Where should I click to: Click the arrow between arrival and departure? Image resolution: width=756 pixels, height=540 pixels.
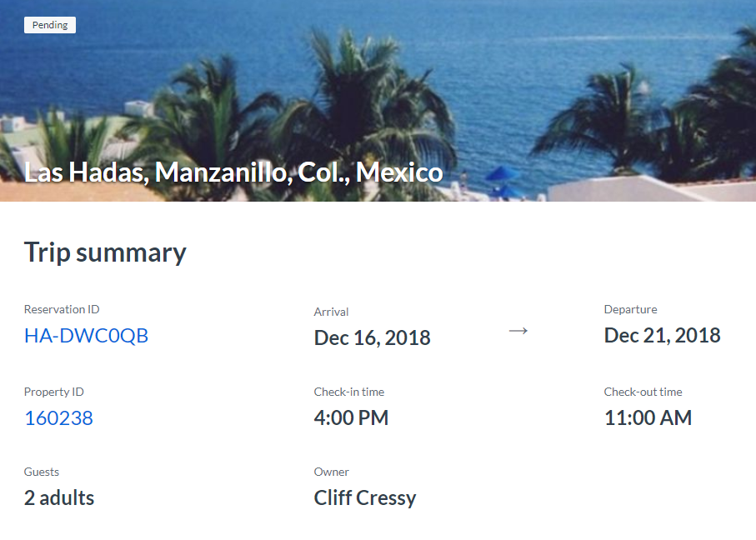518,332
